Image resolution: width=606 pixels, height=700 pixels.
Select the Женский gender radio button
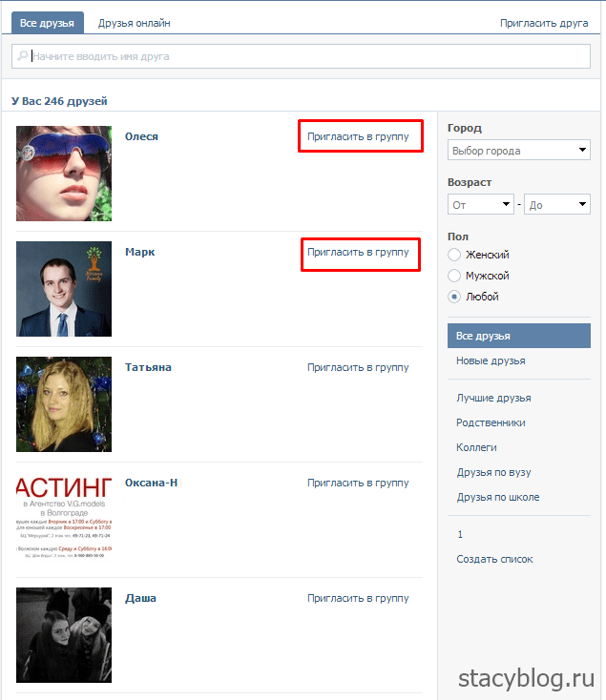point(454,255)
